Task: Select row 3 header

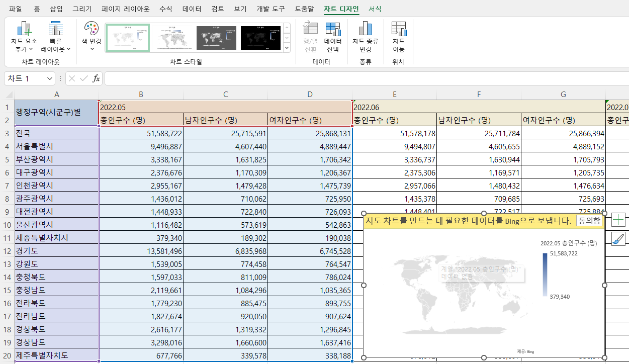Action: point(7,133)
